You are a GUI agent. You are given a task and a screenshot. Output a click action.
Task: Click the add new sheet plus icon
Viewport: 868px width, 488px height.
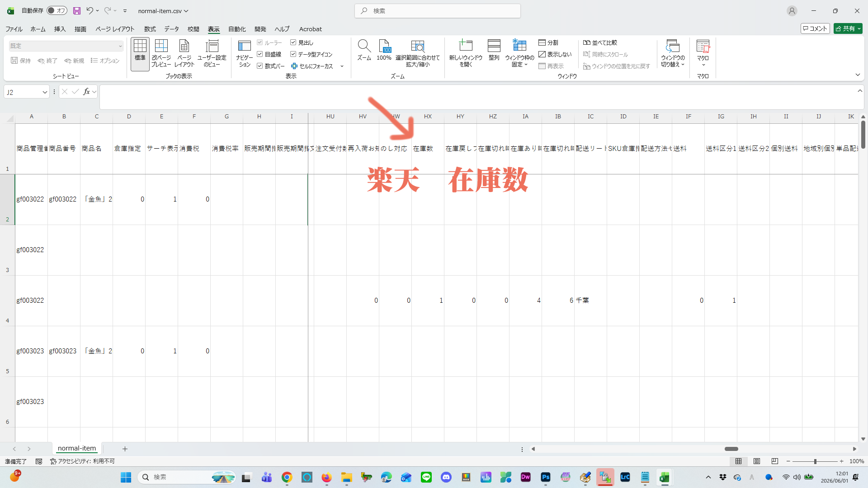(125, 449)
